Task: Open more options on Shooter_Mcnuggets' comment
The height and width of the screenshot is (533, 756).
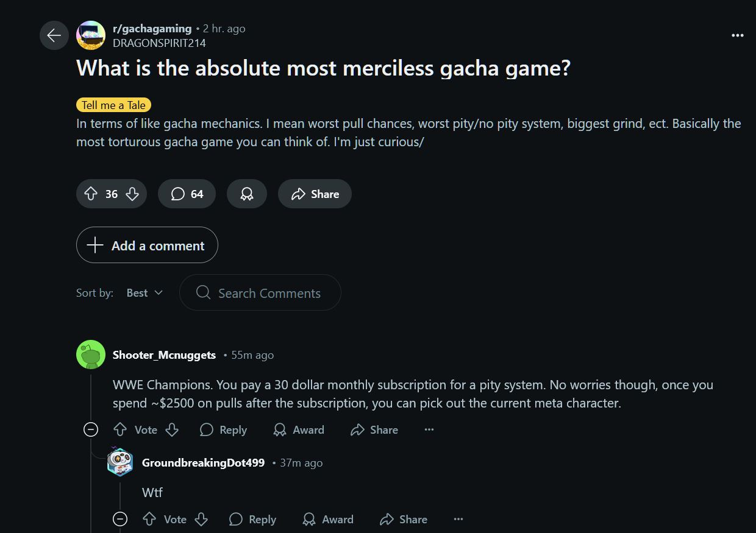Action: (429, 429)
